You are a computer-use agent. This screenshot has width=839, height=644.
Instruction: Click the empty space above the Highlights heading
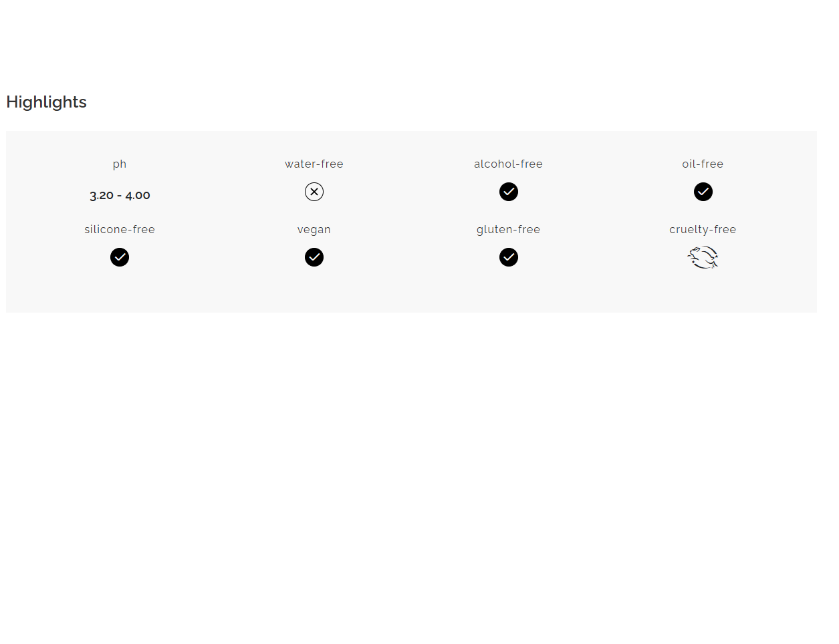click(411, 40)
